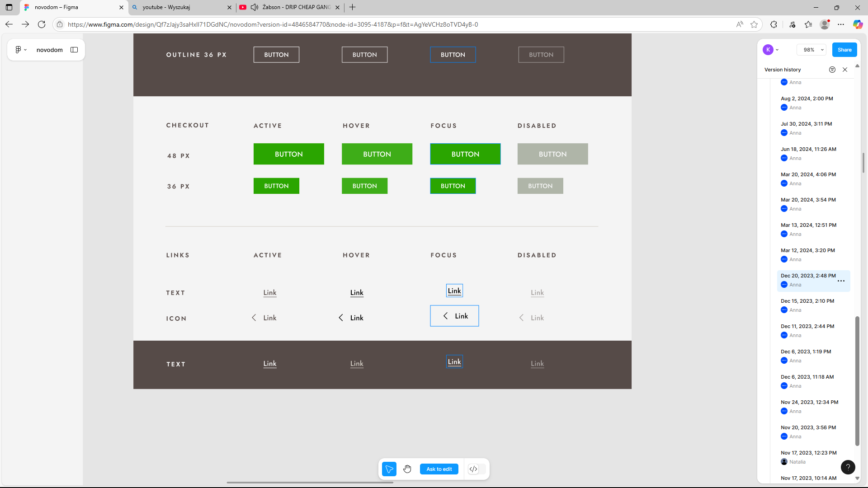Open Figma main menu icon
The height and width of the screenshot is (488, 868).
pos(20,50)
